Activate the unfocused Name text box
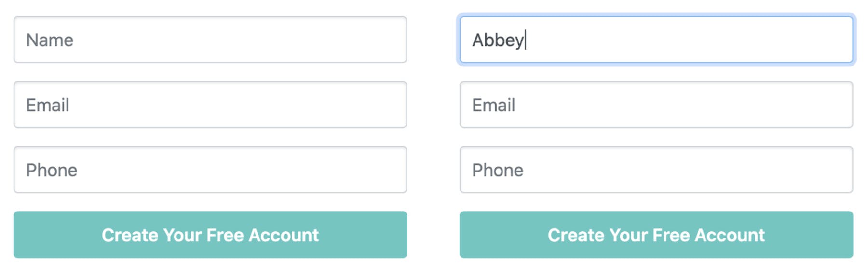Screen dimensions: 868x278 (x=210, y=40)
